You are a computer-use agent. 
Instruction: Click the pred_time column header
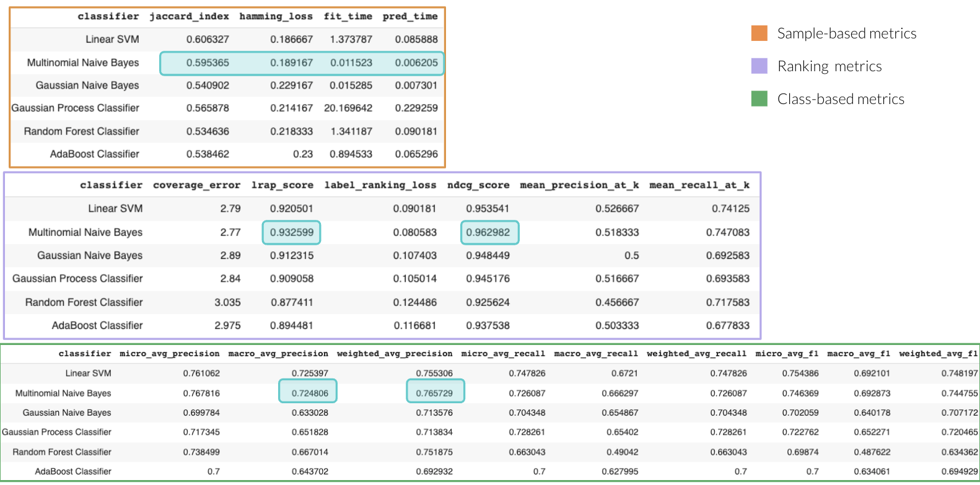(x=409, y=16)
